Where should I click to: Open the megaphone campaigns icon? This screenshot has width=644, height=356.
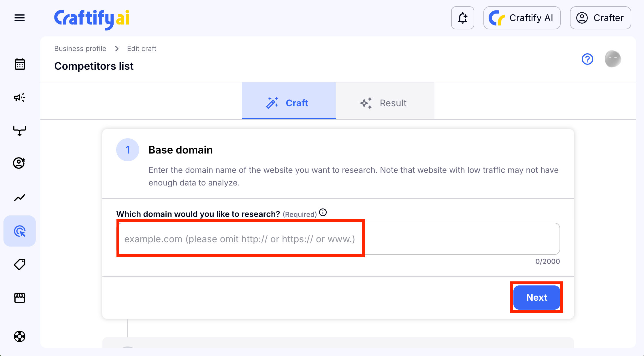(20, 97)
